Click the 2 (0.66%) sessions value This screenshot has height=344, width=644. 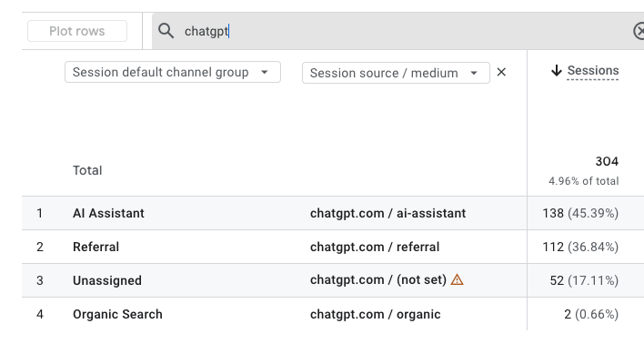[591, 314]
